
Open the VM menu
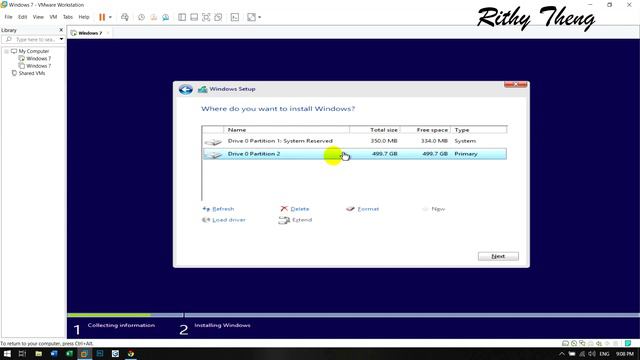click(53, 17)
